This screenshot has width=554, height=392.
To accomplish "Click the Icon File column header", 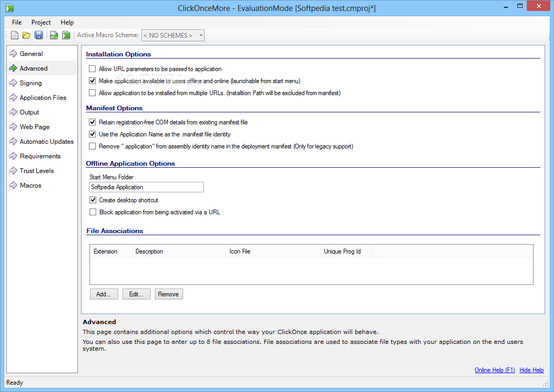I will (274, 251).
